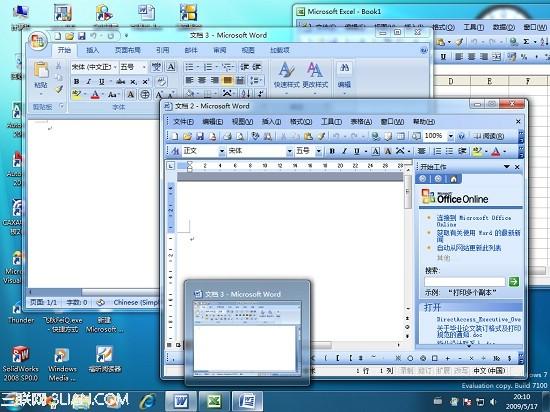Click numbering list icon in Word 2003 toolbar
Screen dimensions: 550x412
coord(437,151)
